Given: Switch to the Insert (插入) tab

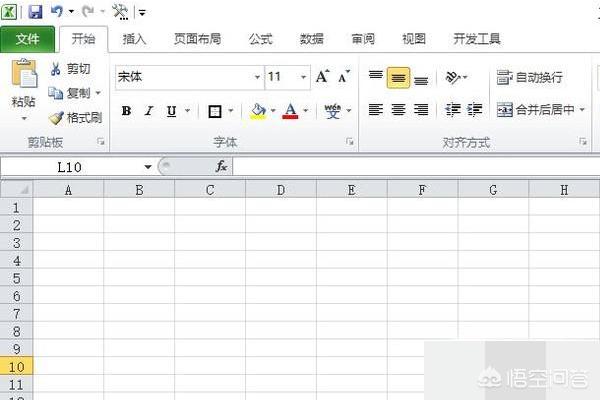Looking at the screenshot, I should click(134, 39).
